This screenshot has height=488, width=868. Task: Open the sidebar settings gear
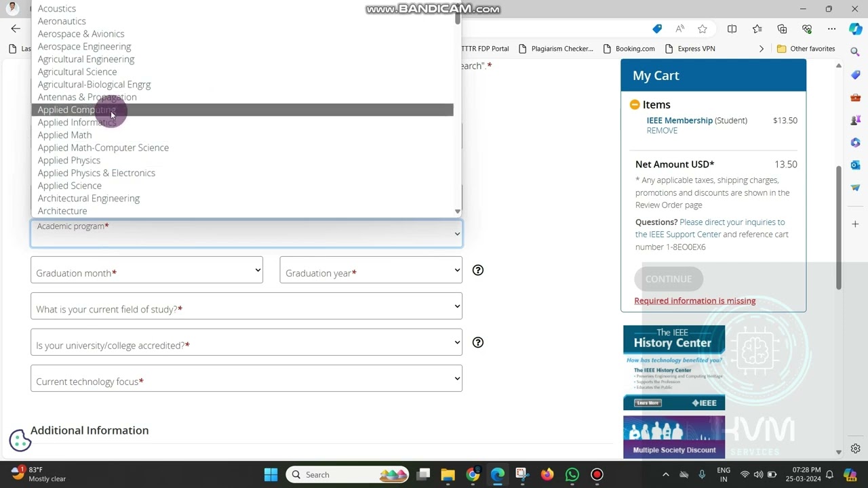(x=855, y=449)
